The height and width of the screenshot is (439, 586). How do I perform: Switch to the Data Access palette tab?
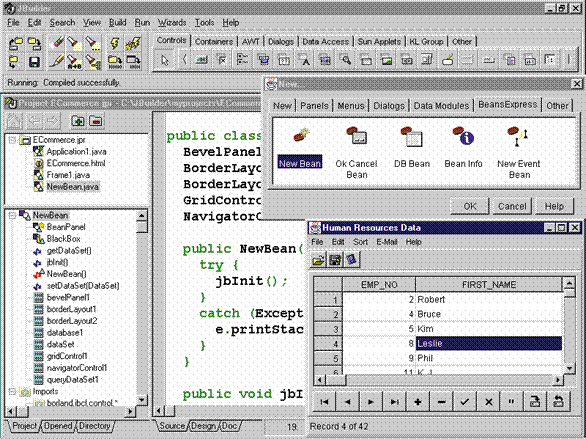(326, 41)
